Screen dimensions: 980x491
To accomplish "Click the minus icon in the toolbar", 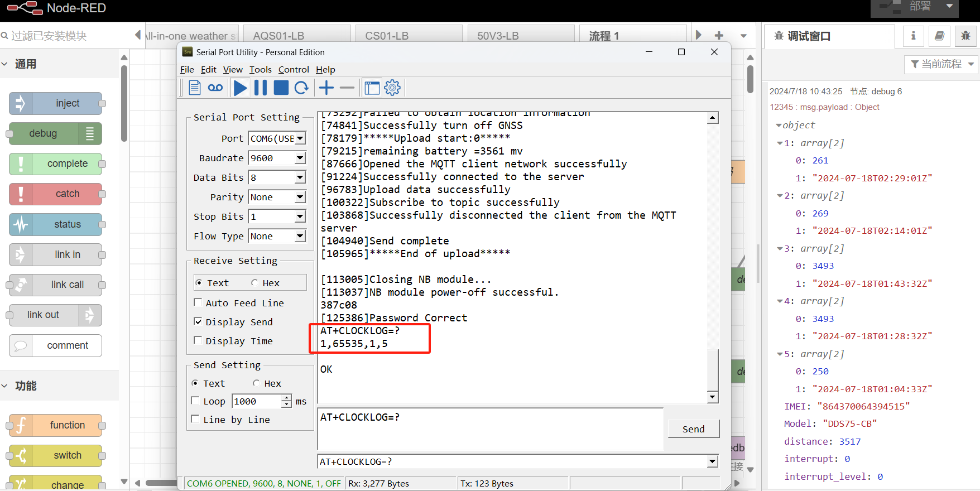I will [x=347, y=88].
